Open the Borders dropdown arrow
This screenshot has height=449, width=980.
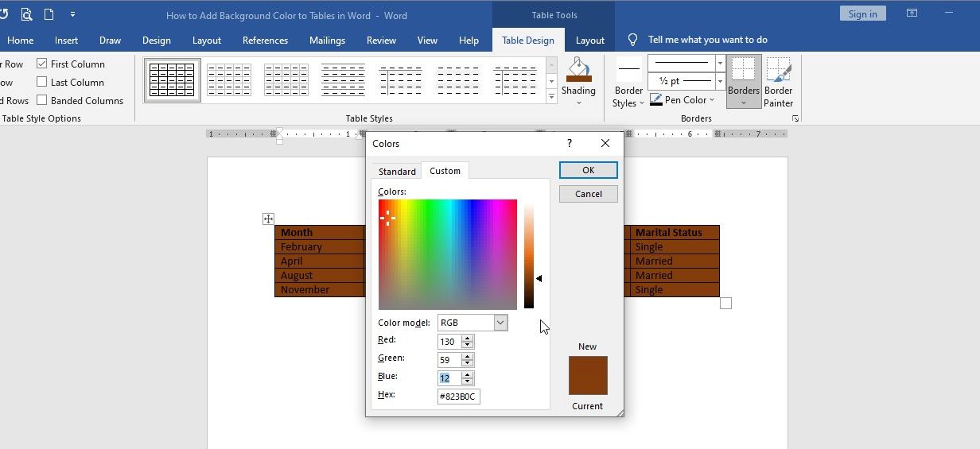tap(744, 103)
